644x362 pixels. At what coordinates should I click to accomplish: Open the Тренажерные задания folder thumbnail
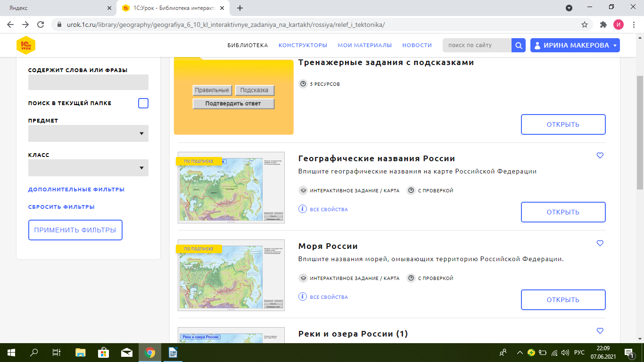(234, 96)
